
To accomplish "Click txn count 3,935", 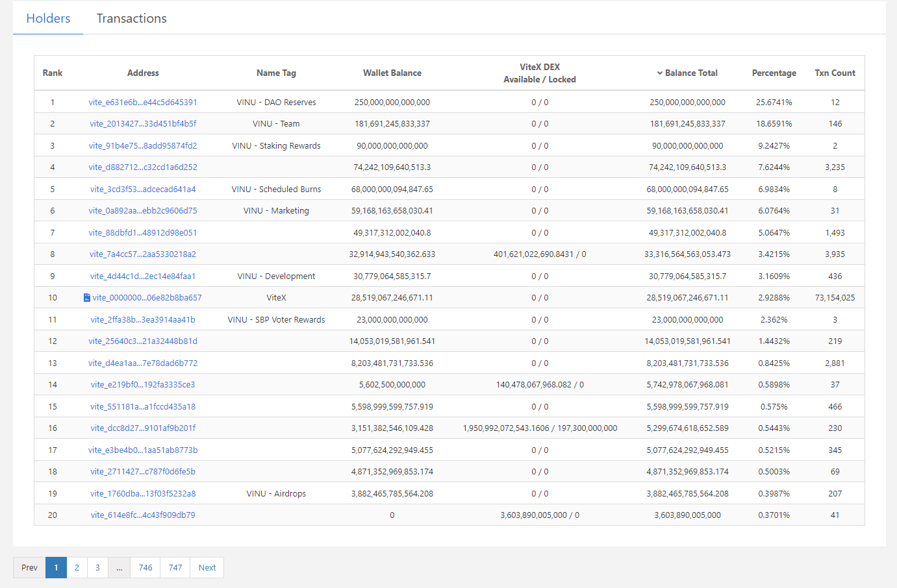I will pyautogui.click(x=835, y=254).
